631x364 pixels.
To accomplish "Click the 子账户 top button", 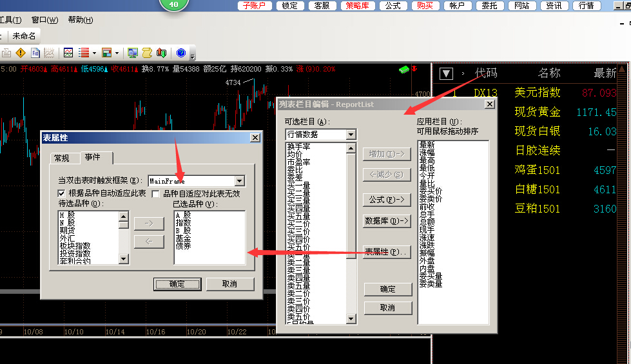I will pos(255,6).
